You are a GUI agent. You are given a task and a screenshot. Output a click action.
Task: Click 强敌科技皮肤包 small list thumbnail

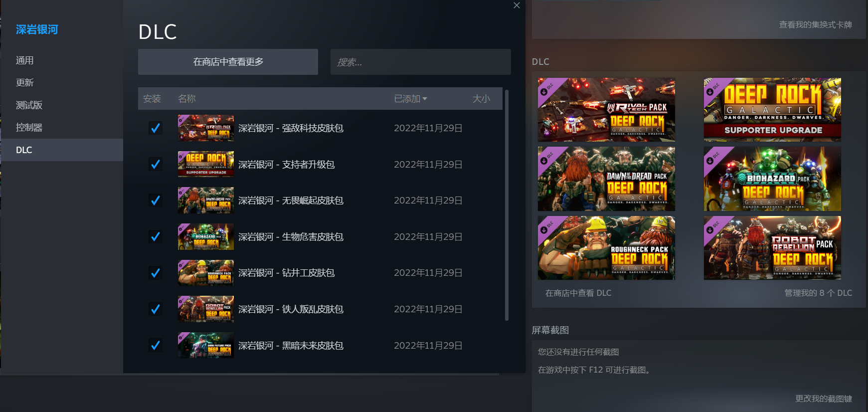click(206, 128)
